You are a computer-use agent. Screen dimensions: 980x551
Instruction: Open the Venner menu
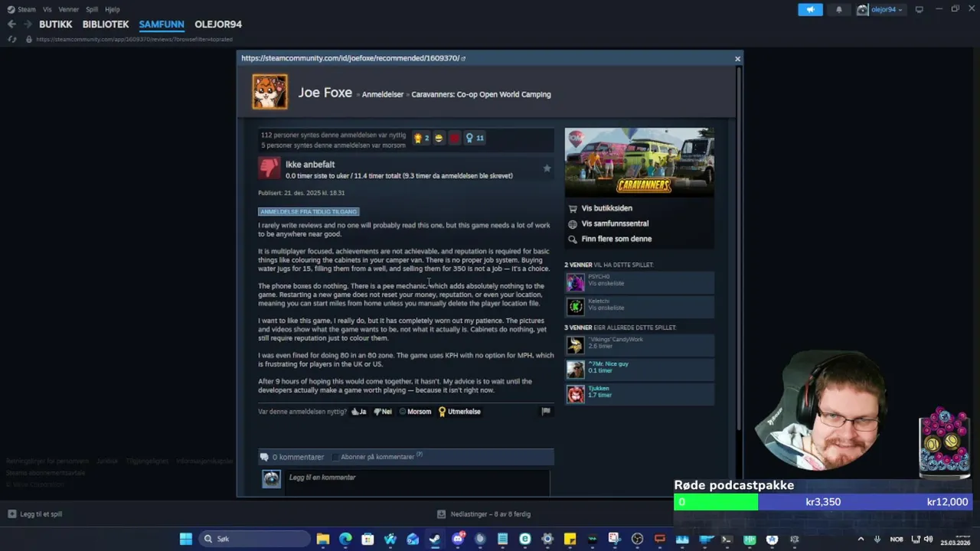(x=68, y=9)
